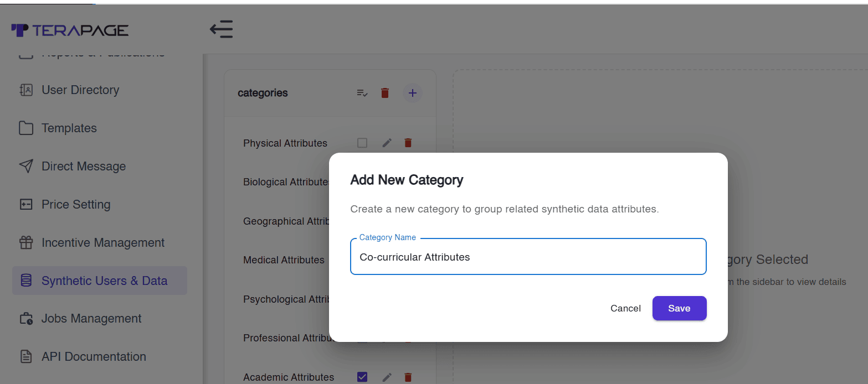868x384 pixels.
Task: Select Geographical Attributes category
Action: [x=286, y=221]
